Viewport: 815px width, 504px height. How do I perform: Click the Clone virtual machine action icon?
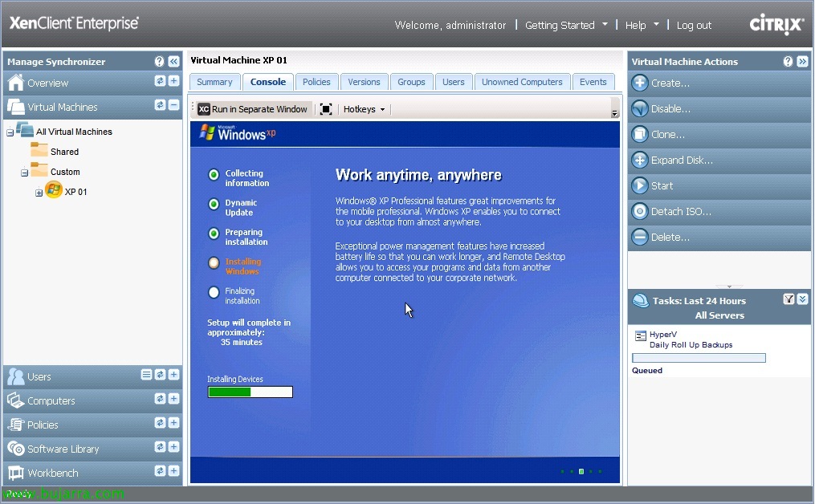click(640, 134)
